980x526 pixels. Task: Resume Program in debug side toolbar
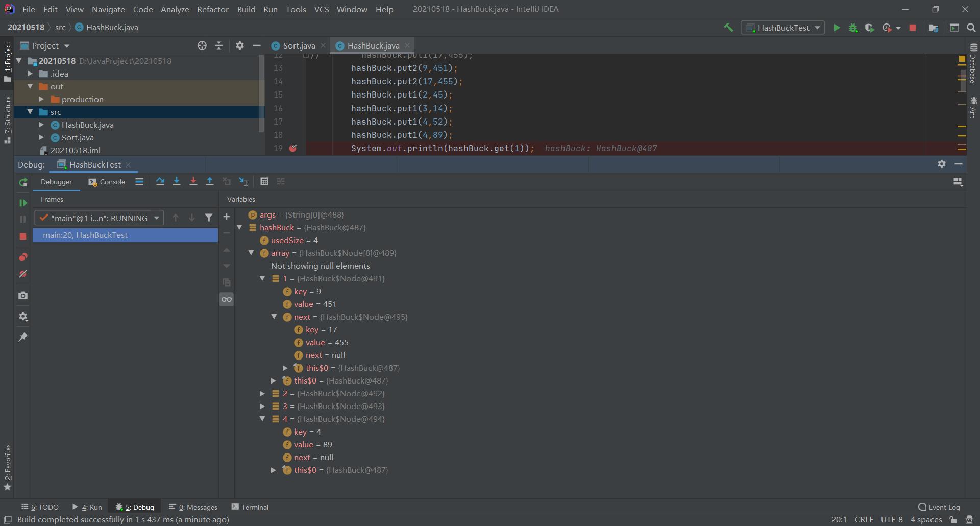coord(23,203)
